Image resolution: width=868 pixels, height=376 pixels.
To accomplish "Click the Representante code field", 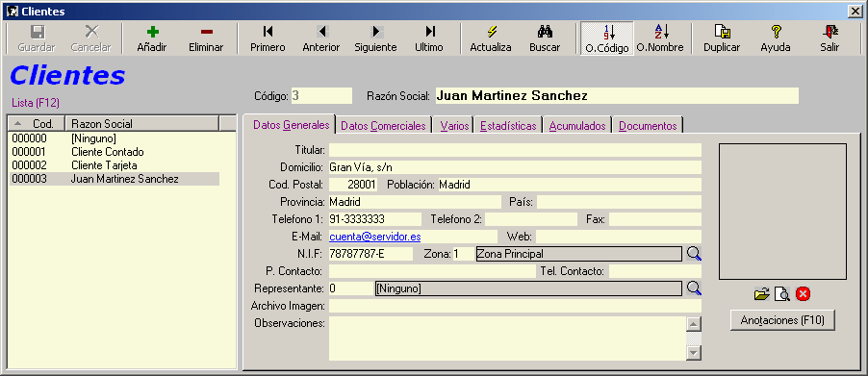I will pos(351,288).
